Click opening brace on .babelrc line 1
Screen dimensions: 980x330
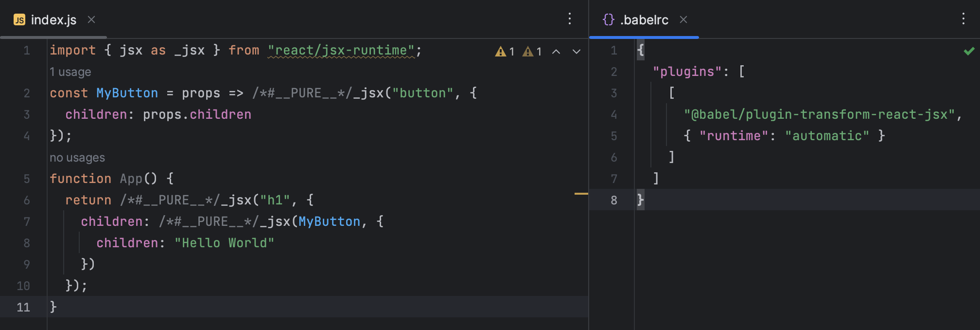pos(641,50)
